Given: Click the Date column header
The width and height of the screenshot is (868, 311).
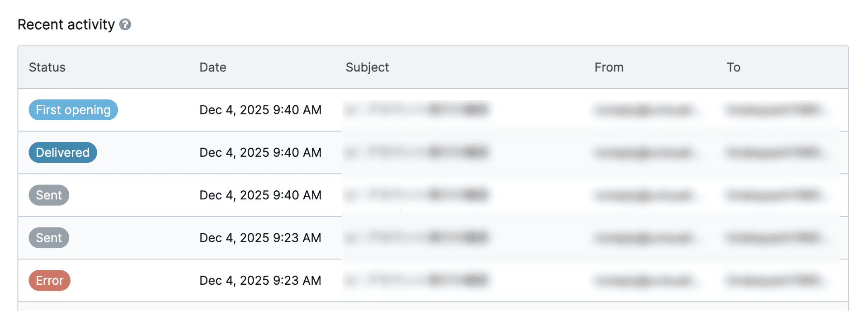Looking at the screenshot, I should coord(212,67).
